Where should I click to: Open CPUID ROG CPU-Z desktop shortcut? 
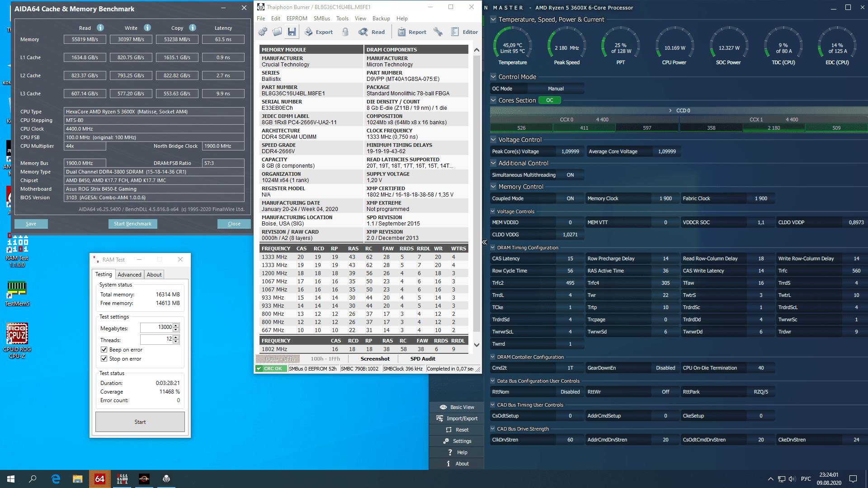coord(17,341)
